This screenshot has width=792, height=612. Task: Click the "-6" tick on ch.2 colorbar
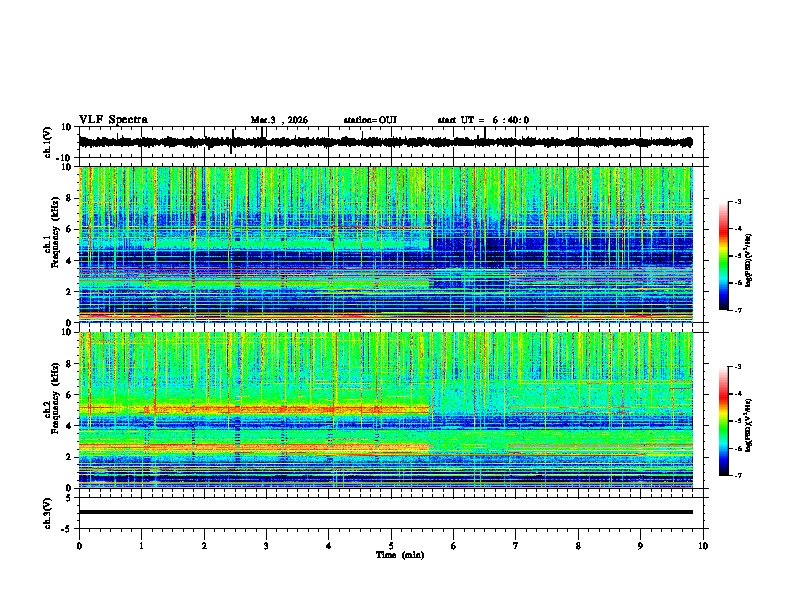(x=737, y=448)
